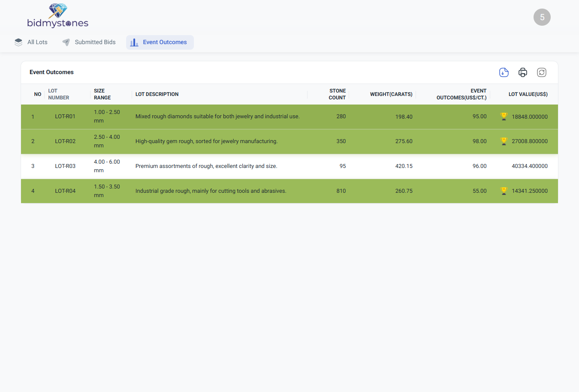Click the All Lots stacked layers icon
The image size is (579, 392).
point(18,42)
